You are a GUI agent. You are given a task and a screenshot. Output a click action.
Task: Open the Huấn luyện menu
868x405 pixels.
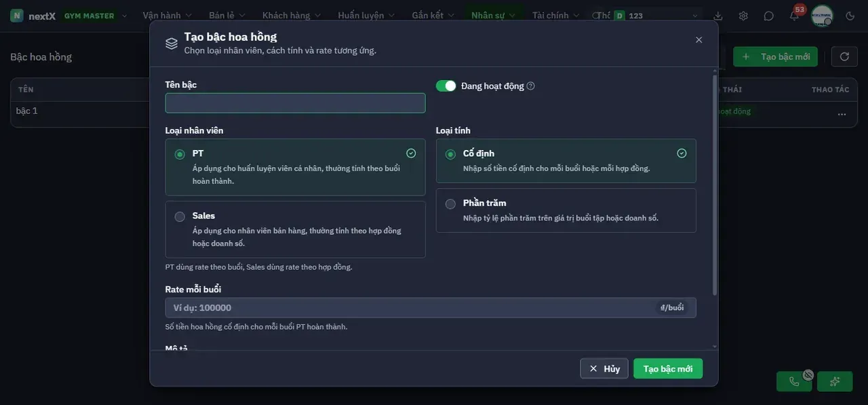366,16
